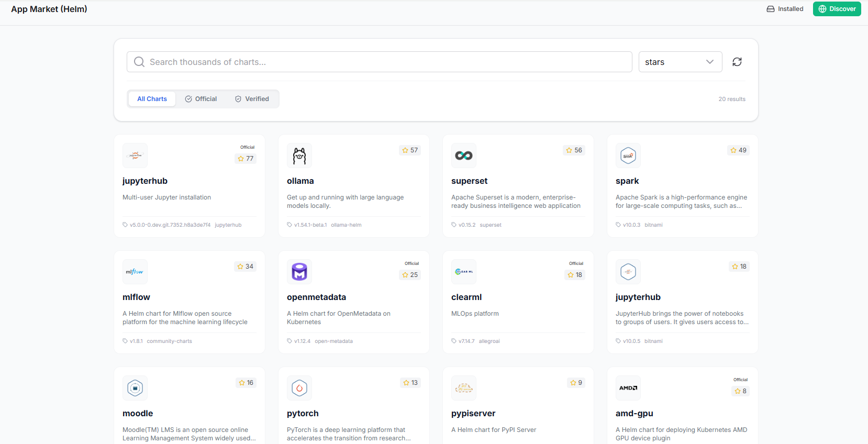The width and height of the screenshot is (868, 444).
Task: Click the mlflow logo icon
Action: coord(135,272)
